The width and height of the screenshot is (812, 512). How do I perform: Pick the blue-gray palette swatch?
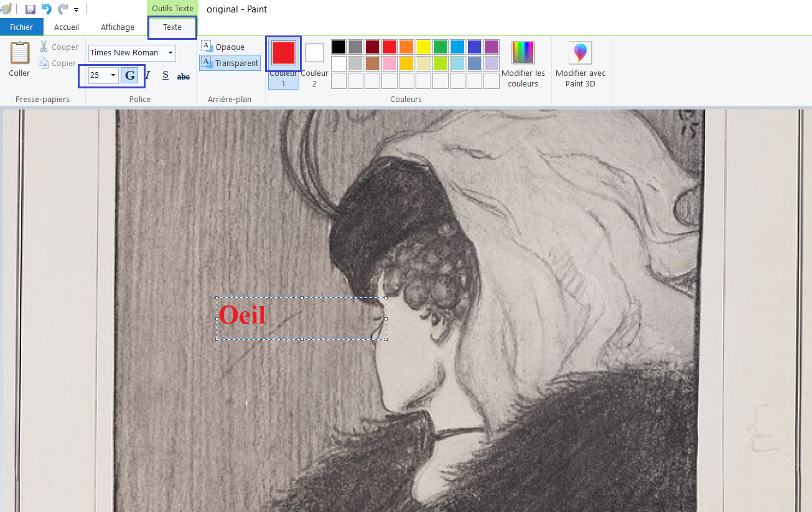(x=474, y=63)
